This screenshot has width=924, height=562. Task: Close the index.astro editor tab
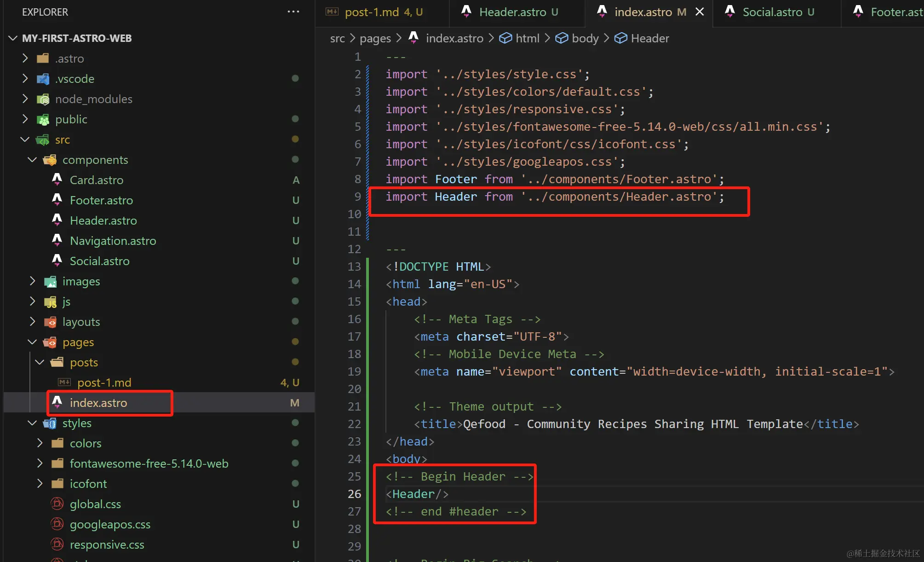[x=700, y=12]
